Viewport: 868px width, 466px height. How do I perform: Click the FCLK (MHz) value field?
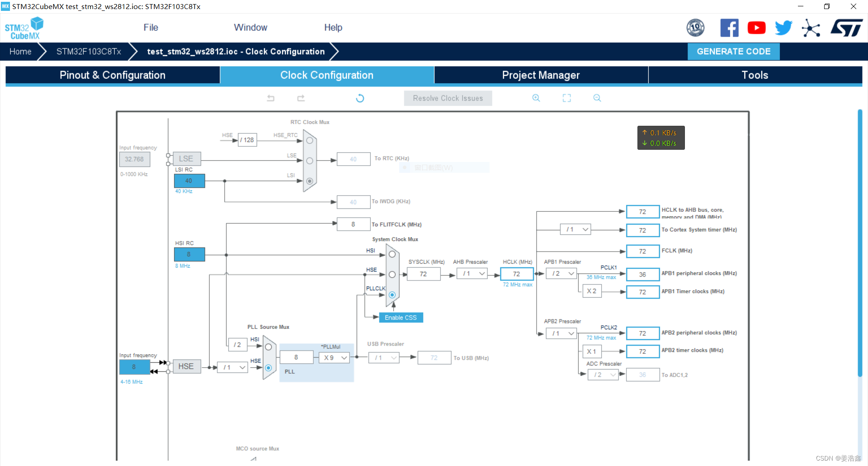[642, 251]
